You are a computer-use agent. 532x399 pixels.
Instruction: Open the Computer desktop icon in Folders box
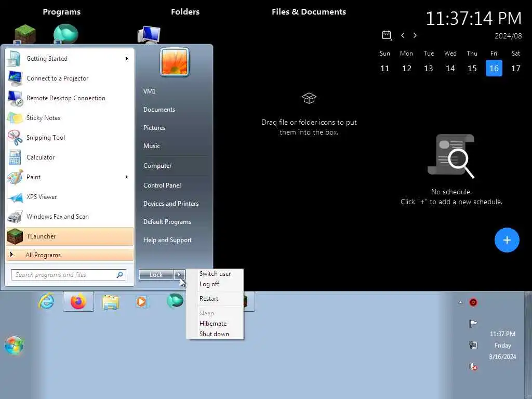[149, 34]
